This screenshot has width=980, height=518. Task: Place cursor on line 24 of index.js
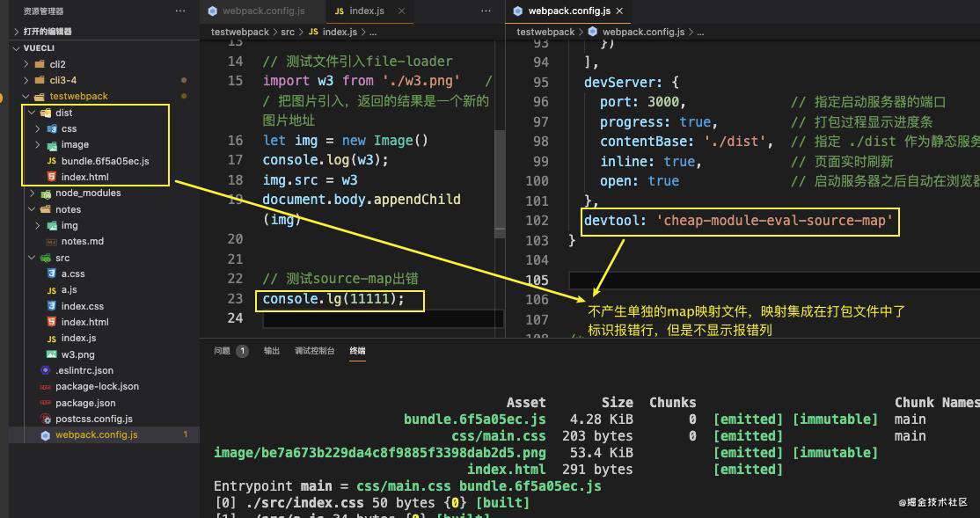(x=383, y=318)
